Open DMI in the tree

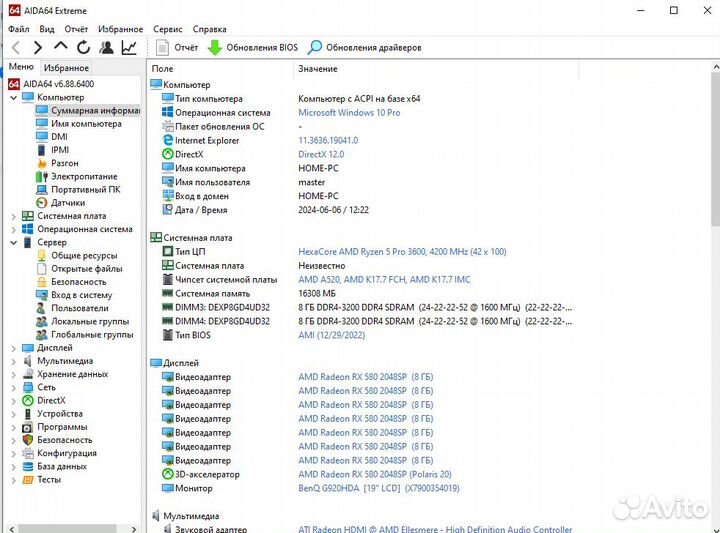[x=52, y=137]
